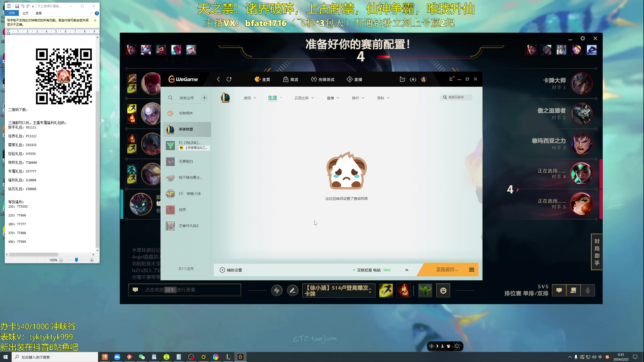644x362 pixels.
Task: Expand the 云顶之弈 dropdown menu
Action: click(x=304, y=98)
